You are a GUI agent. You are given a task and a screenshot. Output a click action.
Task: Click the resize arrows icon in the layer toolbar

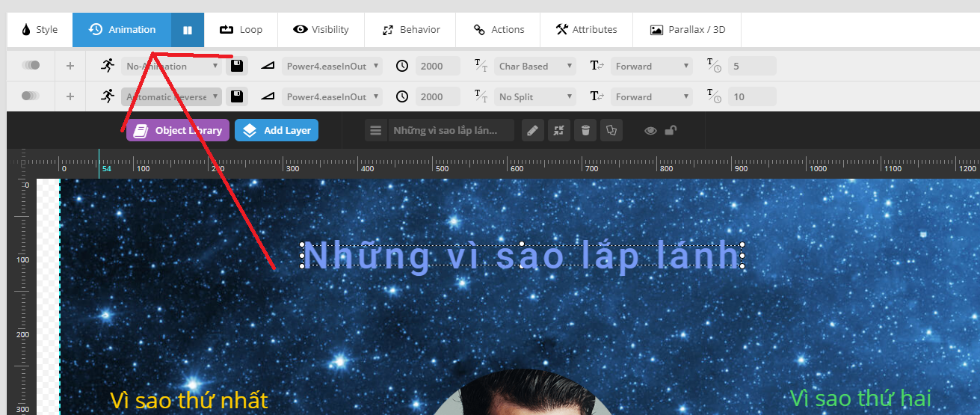(x=558, y=130)
